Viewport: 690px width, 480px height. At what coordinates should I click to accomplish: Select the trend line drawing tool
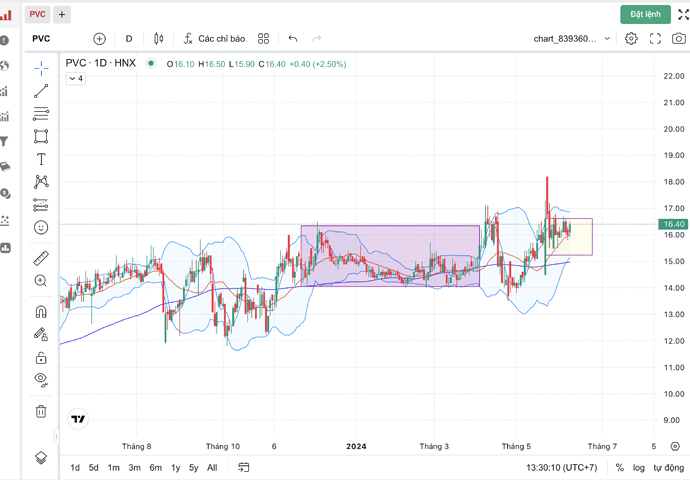(x=41, y=91)
